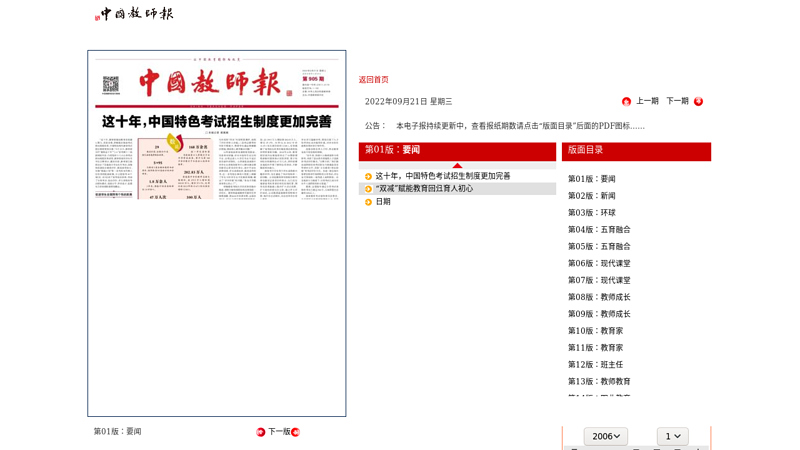Click the 第01版：要闻 red section header

coord(457,152)
